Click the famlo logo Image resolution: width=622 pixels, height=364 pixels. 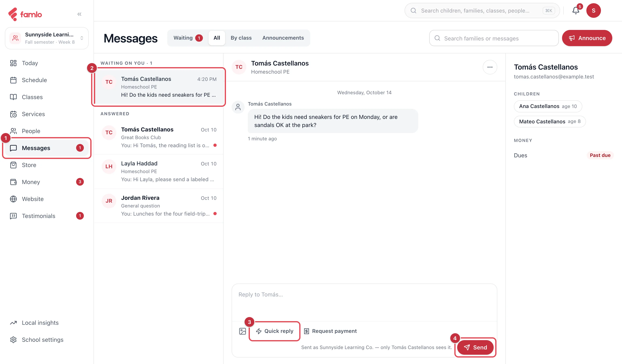[x=25, y=14]
